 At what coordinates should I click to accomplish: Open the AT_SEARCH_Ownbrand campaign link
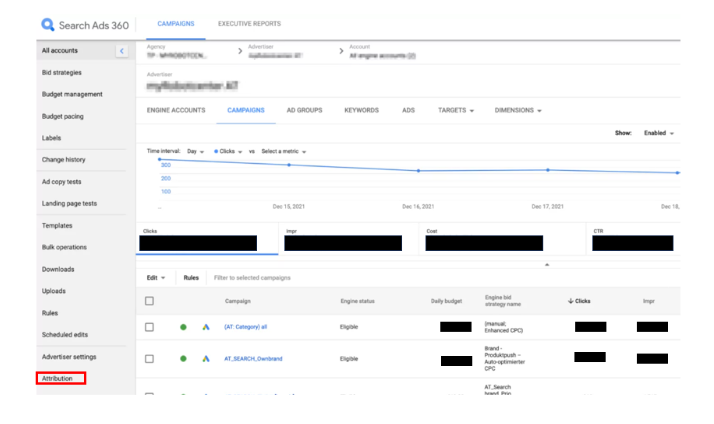(254, 358)
